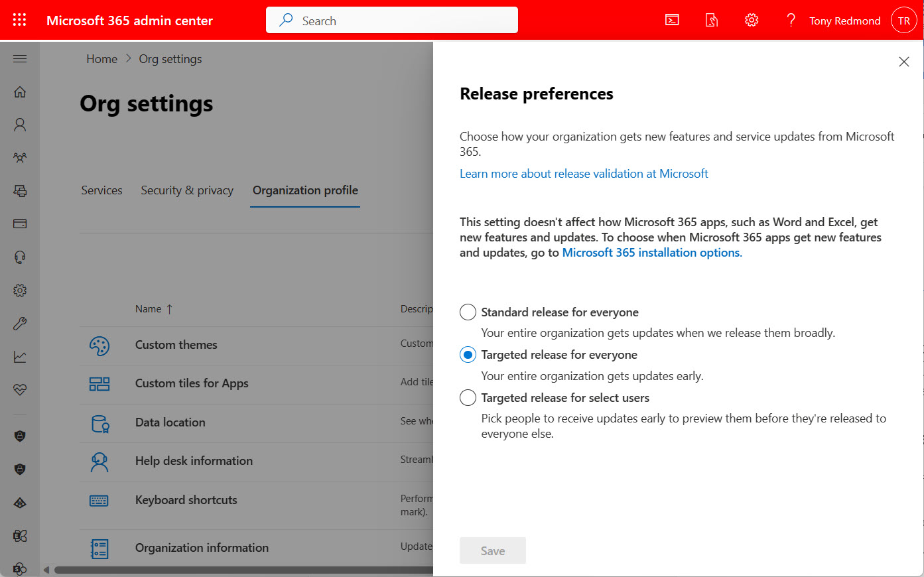Viewport: 924px width, 577px height.
Task: Open Custom themes setting
Action: 176,345
